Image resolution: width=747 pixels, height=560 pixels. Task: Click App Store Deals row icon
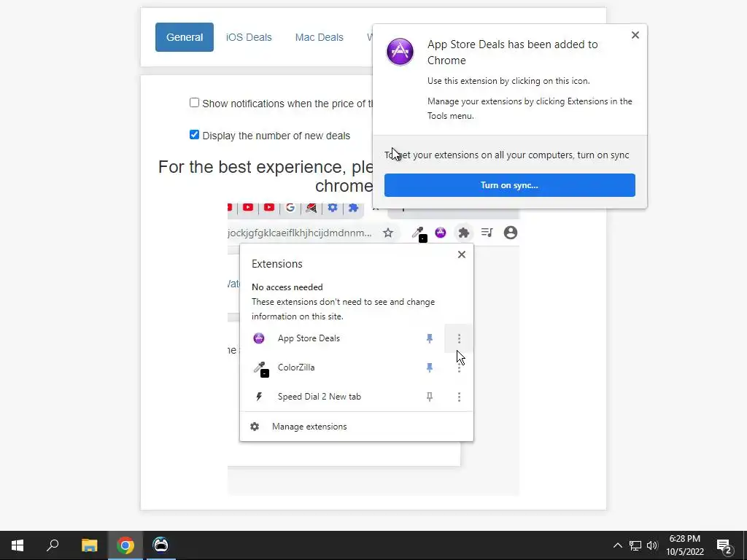pos(259,338)
